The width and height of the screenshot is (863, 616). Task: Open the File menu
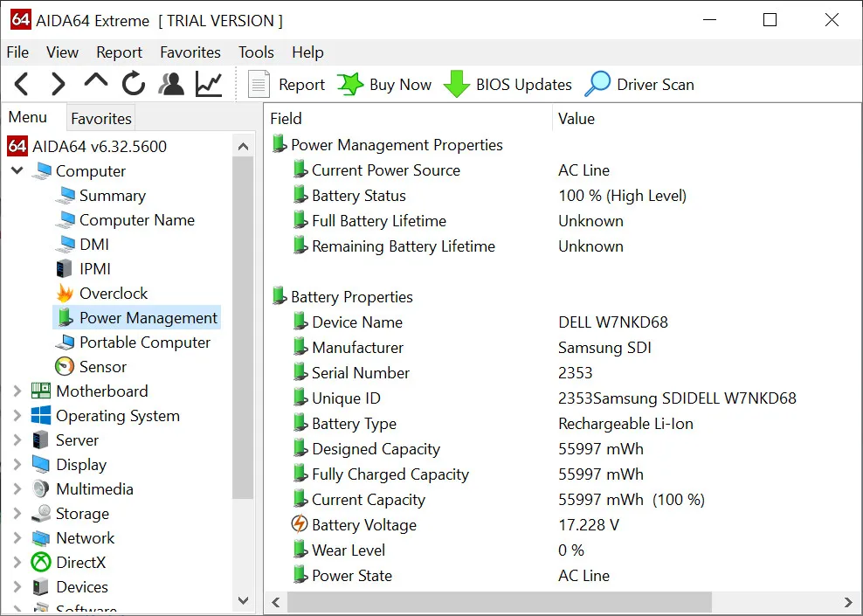coord(17,52)
